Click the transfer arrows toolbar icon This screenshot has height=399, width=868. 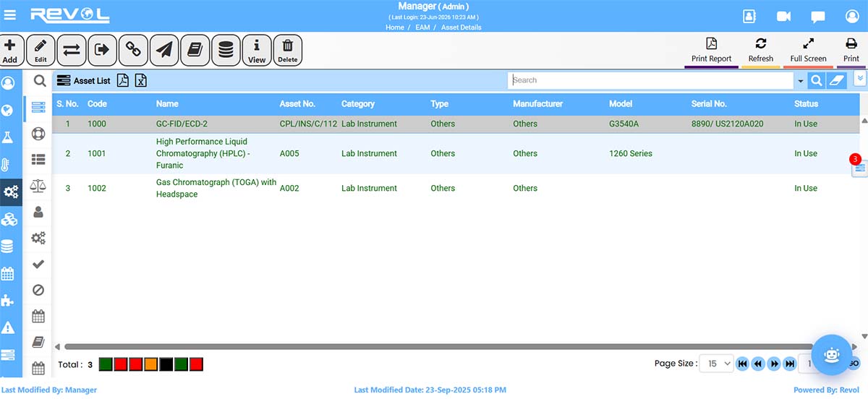click(72, 50)
